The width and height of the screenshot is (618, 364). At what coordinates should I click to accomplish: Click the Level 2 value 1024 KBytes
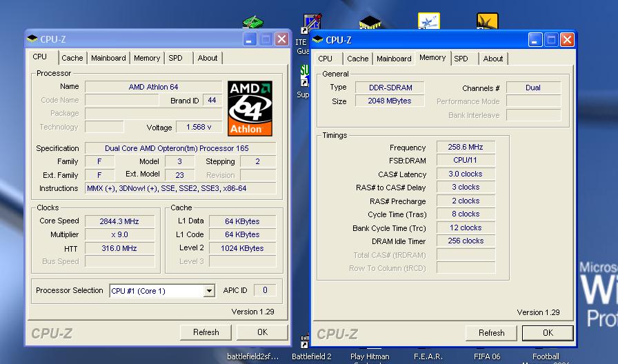242,248
